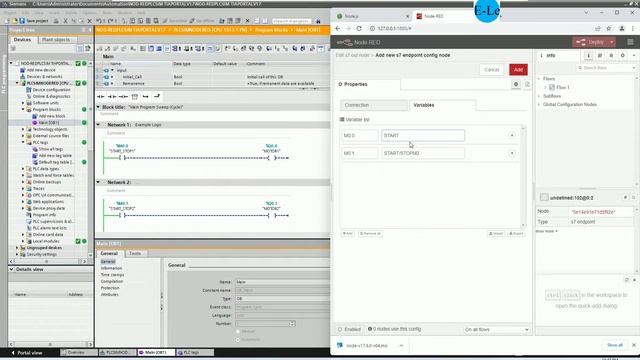Select Main [OB1] block in project tree
The height and width of the screenshot is (360, 640).
[x=48, y=122]
